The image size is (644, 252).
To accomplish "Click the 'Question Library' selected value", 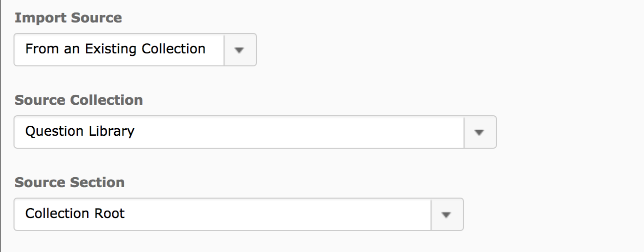I will pyautogui.click(x=80, y=131).
